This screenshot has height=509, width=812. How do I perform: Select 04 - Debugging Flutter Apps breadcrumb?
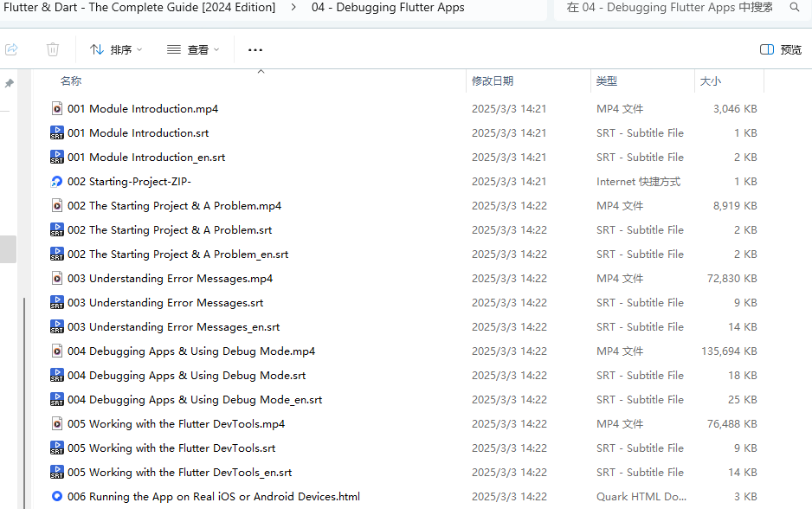pos(388,7)
